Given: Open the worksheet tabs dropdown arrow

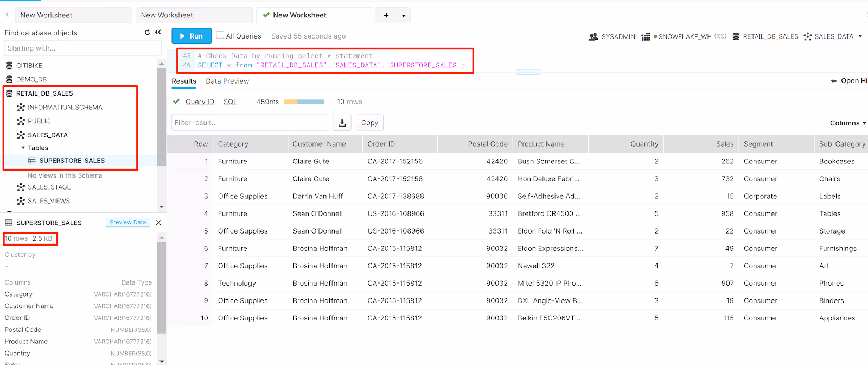Looking at the screenshot, I should point(404,15).
